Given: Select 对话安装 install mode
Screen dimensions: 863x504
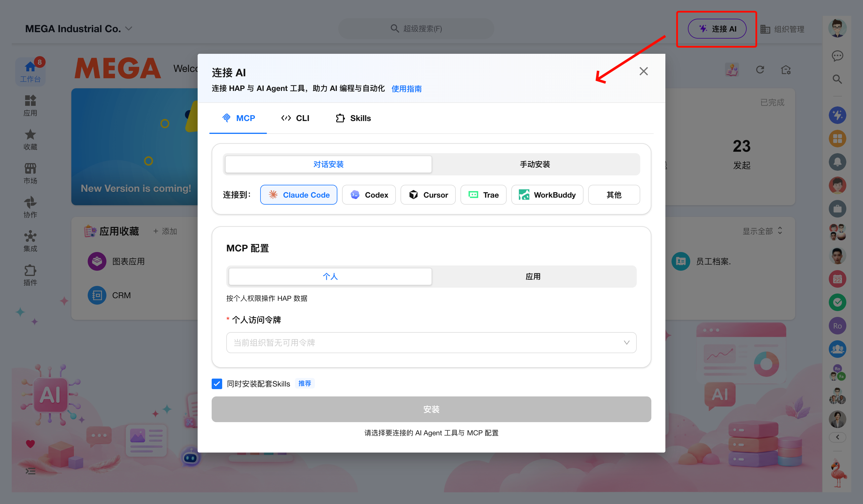Looking at the screenshot, I should (328, 164).
